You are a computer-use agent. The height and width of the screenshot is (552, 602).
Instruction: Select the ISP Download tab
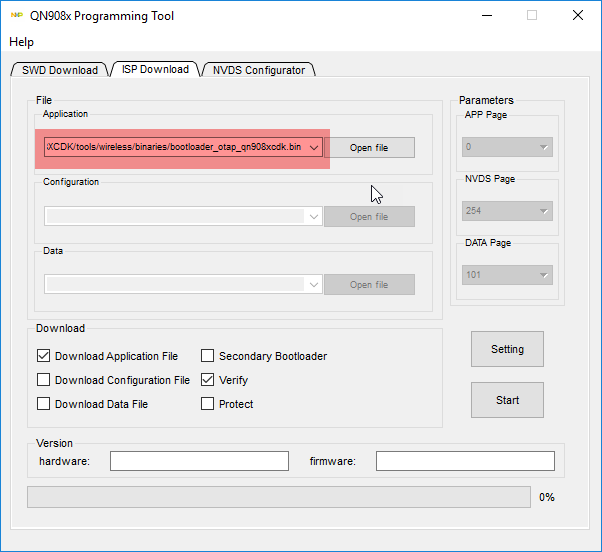tap(154, 69)
